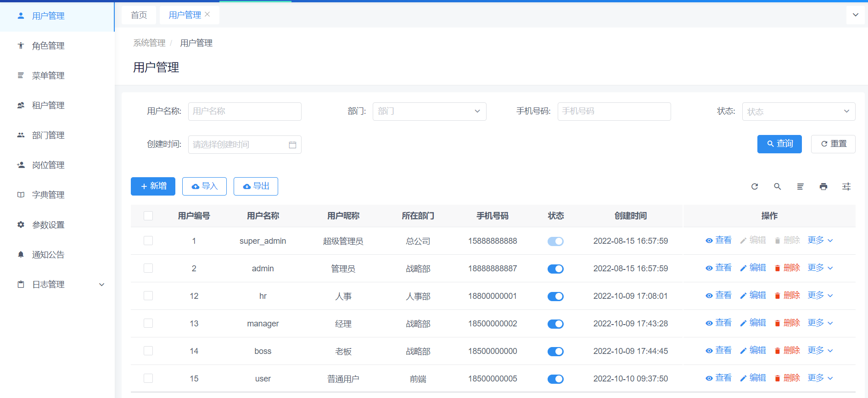Toggle status switch for admin user
Image resolution: width=868 pixels, height=398 pixels.
pyautogui.click(x=555, y=269)
